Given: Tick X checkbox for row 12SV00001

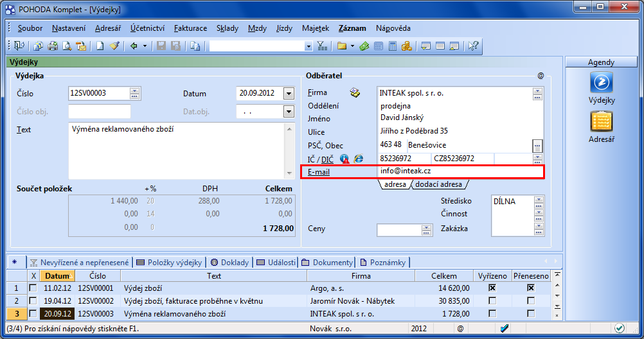Looking at the screenshot, I should tap(33, 288).
